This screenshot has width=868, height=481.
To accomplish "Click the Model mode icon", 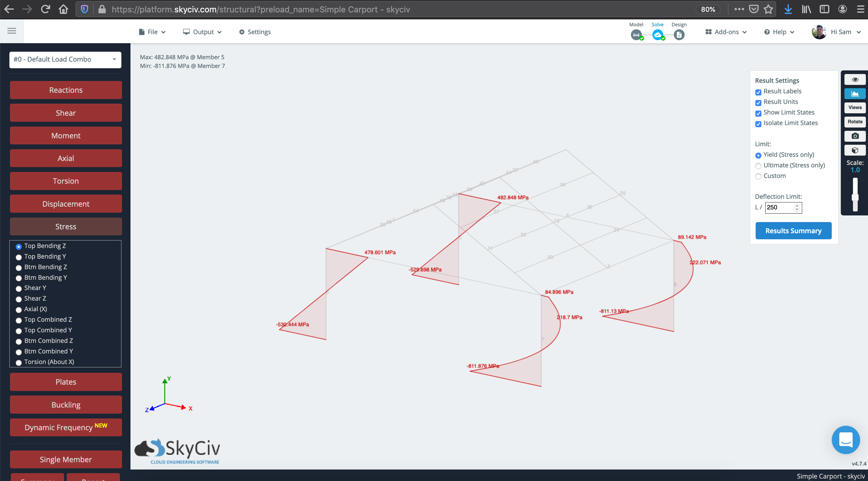I will coord(636,34).
